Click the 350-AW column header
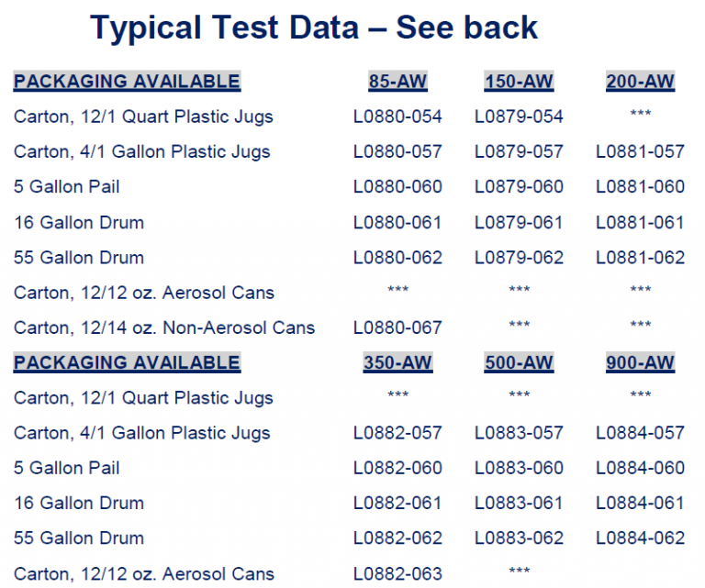Screen dimensions: 705x588 coord(397,362)
